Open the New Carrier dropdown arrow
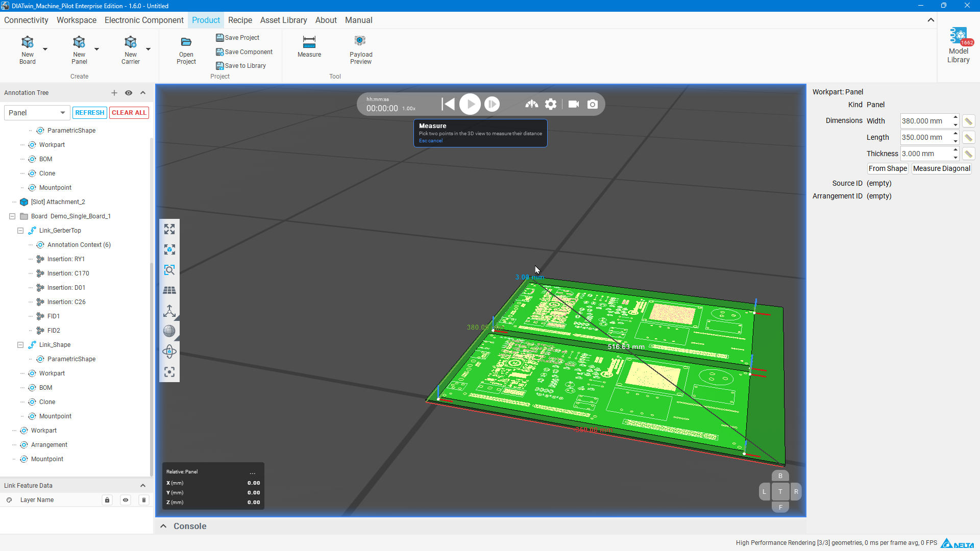This screenshot has width=980, height=551. point(148,49)
